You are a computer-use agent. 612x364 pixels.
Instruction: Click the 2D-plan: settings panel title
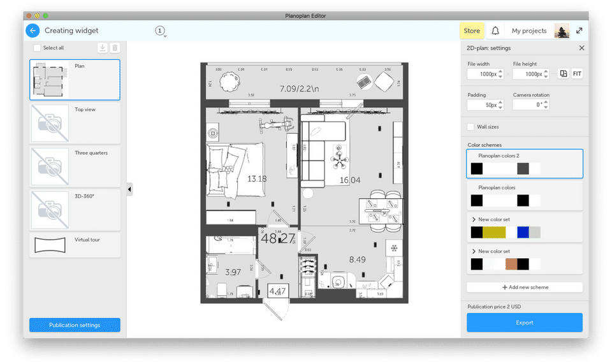click(489, 48)
